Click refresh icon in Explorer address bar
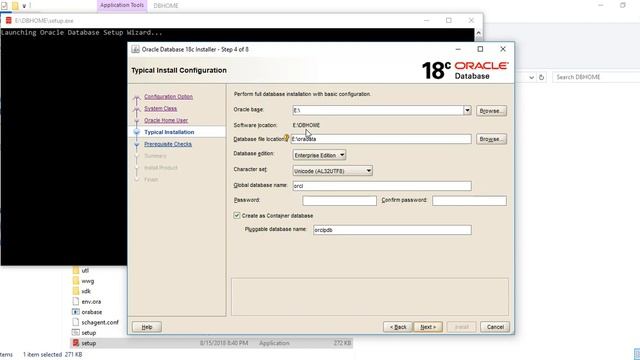Image resolution: width=640 pixels, height=360 pixels. click(x=541, y=77)
